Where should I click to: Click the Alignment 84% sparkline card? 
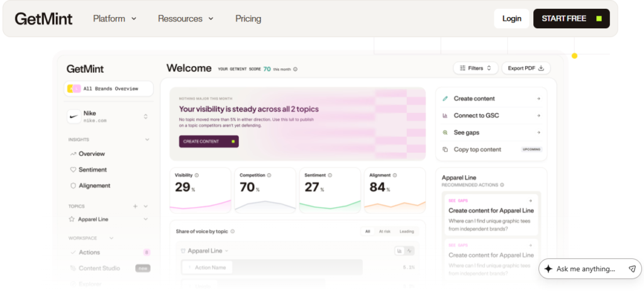[x=395, y=190]
